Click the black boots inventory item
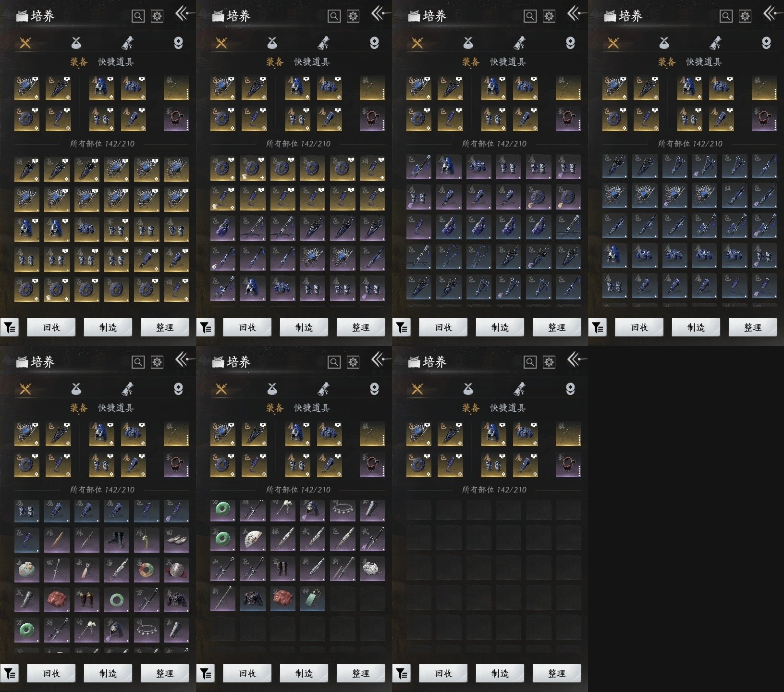The height and width of the screenshot is (692, 784). click(x=117, y=539)
